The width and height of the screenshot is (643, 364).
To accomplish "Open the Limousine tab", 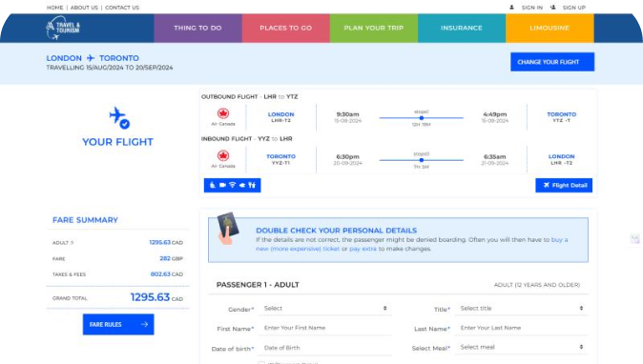I will (x=550, y=28).
